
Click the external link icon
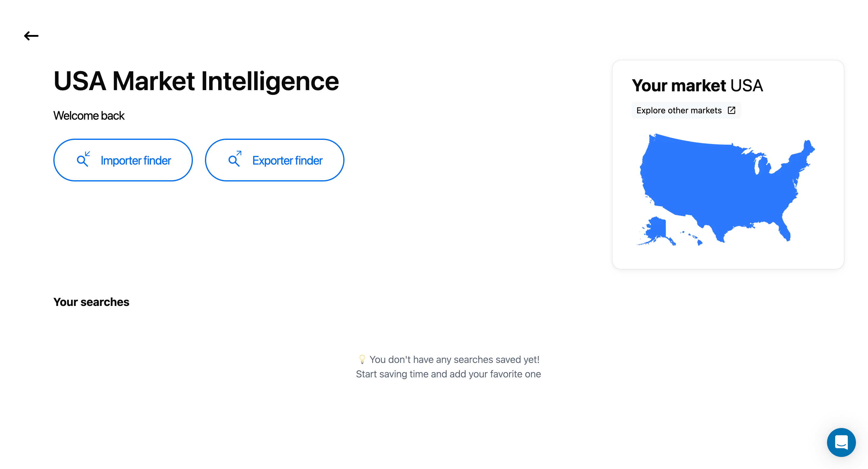tap(731, 110)
